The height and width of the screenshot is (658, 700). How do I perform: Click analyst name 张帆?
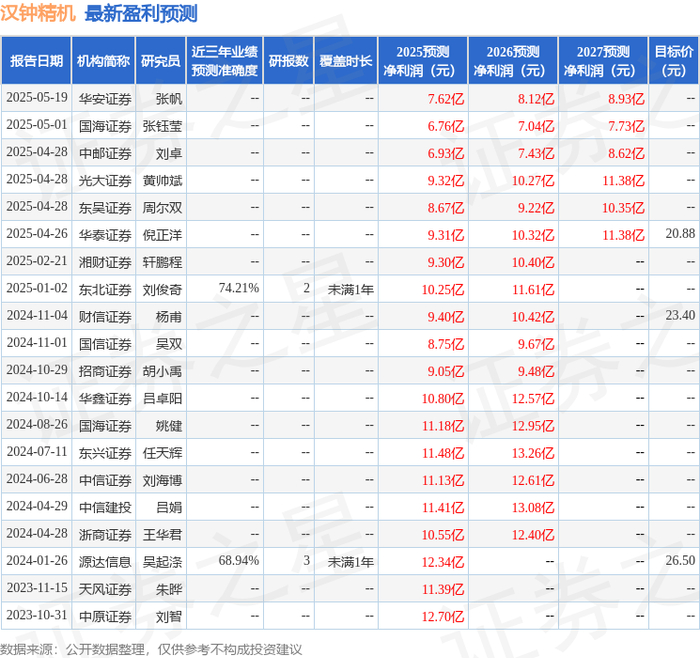click(x=169, y=99)
